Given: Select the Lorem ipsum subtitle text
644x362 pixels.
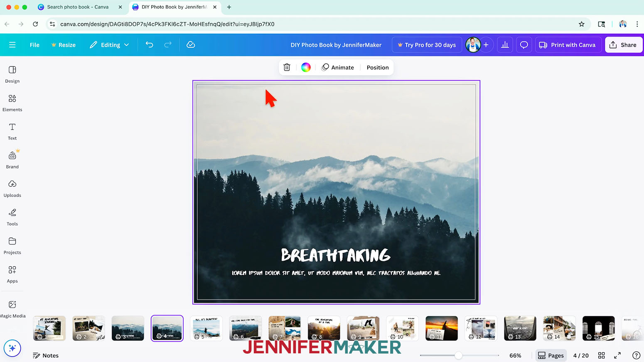Looking at the screenshot, I should [x=336, y=273].
